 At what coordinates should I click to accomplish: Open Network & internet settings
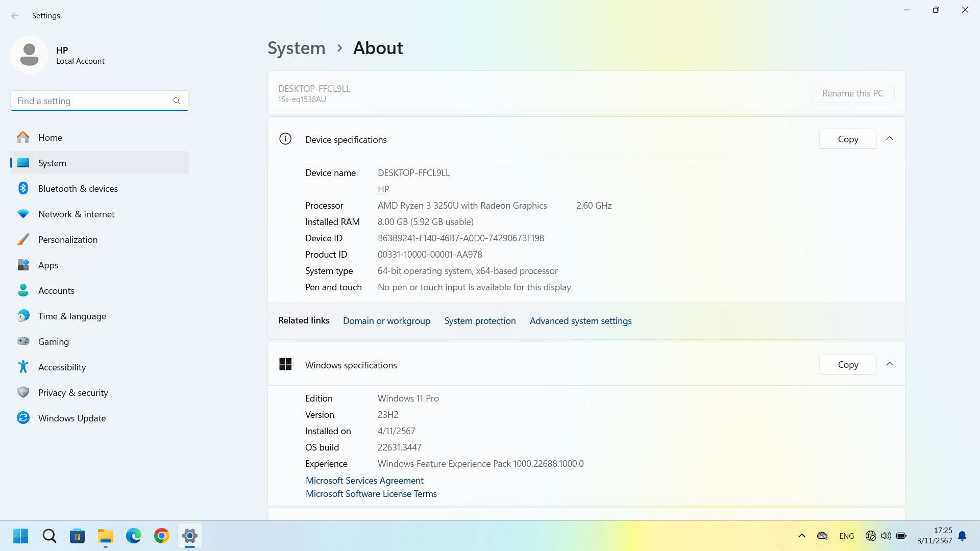(100, 214)
